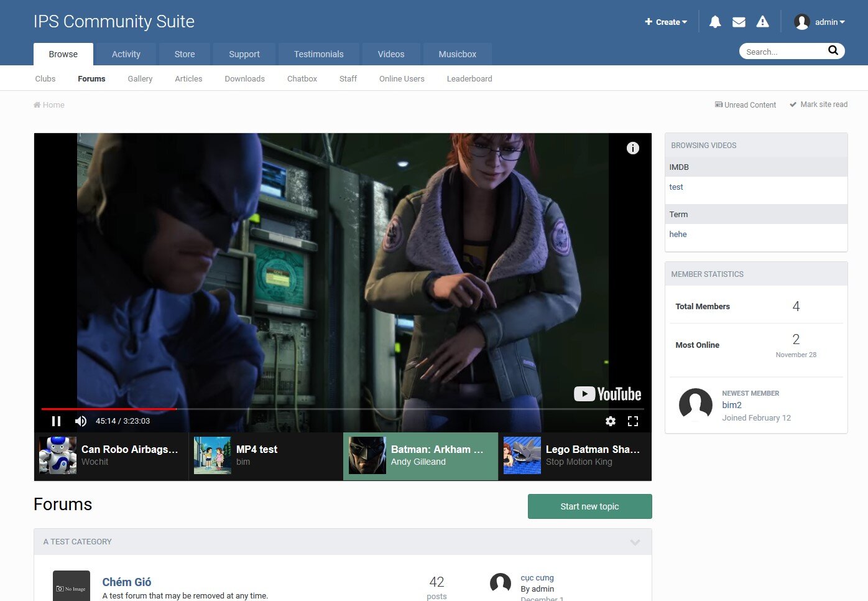The image size is (868, 601).
Task: Collapse the A Test Category section
Action: (x=635, y=542)
